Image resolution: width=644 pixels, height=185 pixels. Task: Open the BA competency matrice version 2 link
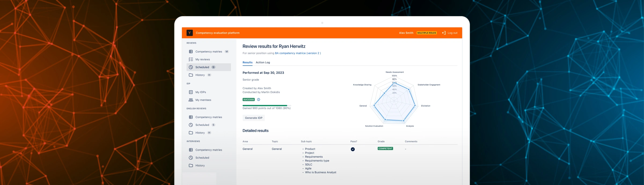[298, 53]
